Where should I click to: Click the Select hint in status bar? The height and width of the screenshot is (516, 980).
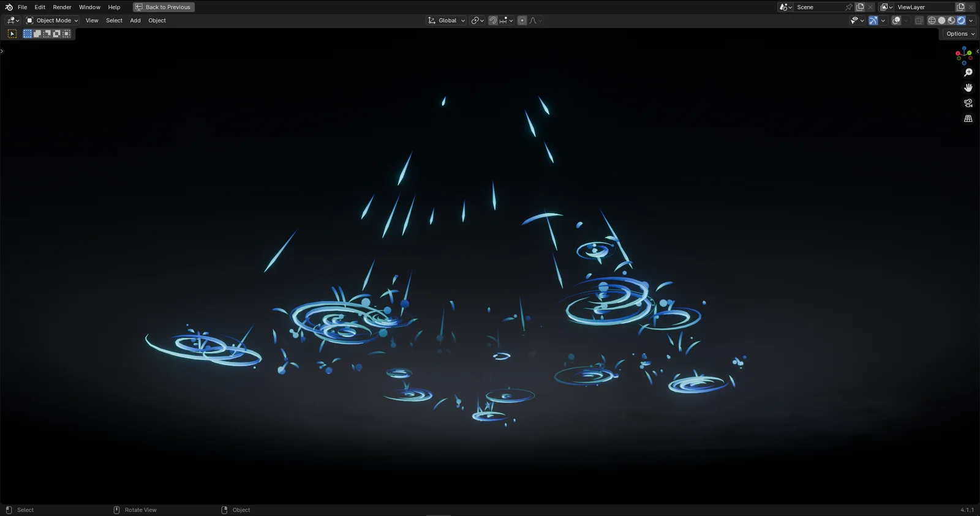25,510
